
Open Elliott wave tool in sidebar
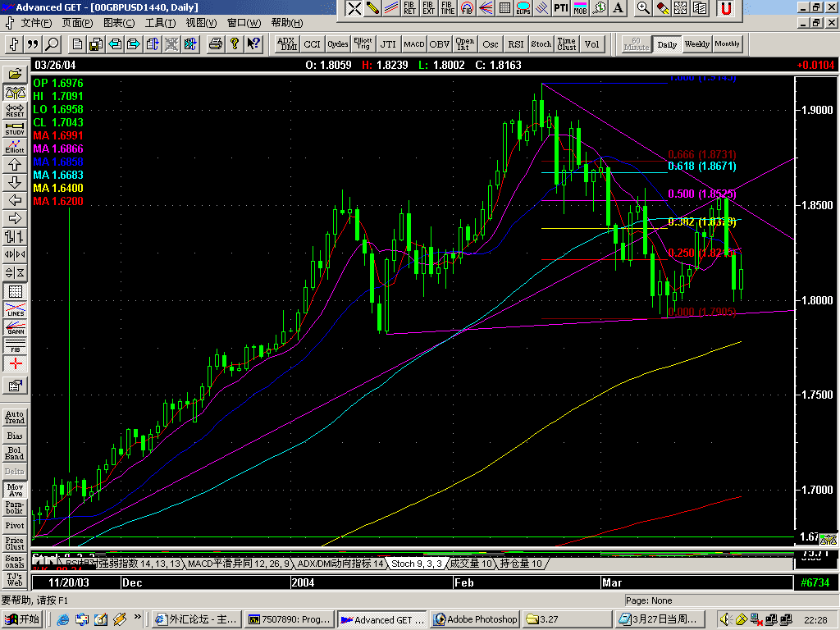coord(15,146)
